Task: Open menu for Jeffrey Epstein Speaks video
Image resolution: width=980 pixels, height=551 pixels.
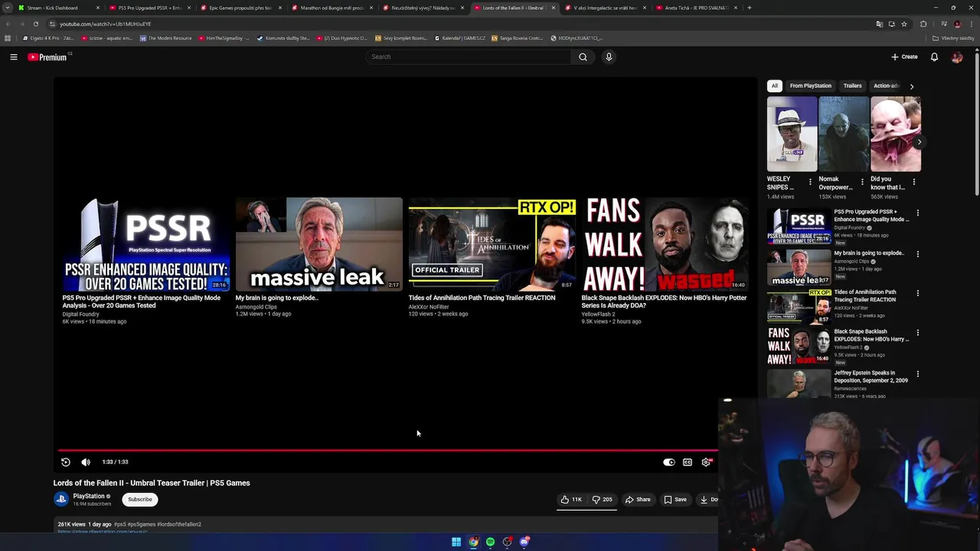Action: [918, 374]
